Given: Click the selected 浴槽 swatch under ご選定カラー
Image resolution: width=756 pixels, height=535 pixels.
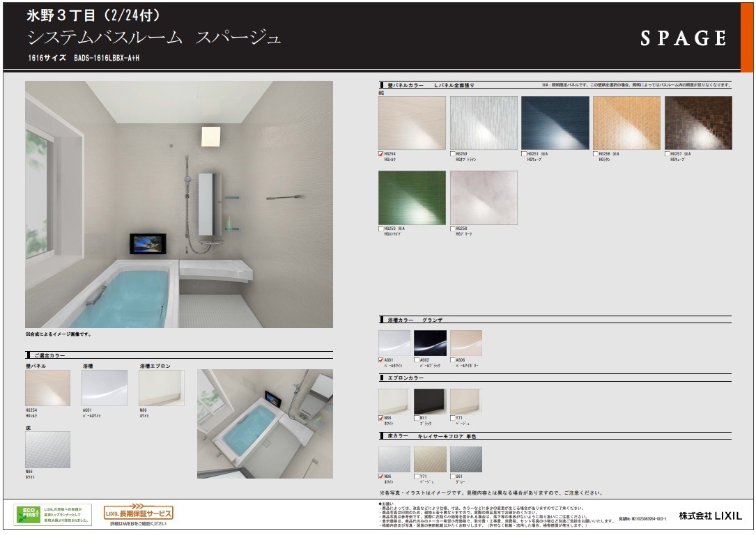Looking at the screenshot, I should (x=105, y=388).
